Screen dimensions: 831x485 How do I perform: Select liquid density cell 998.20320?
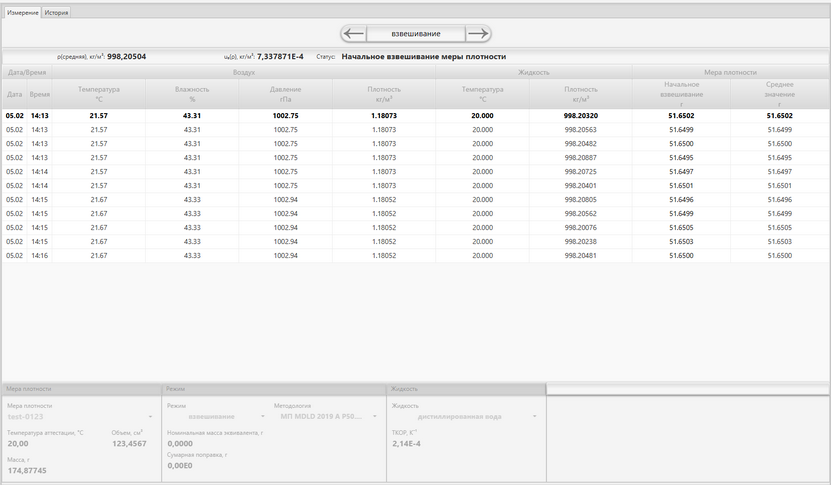click(x=581, y=116)
